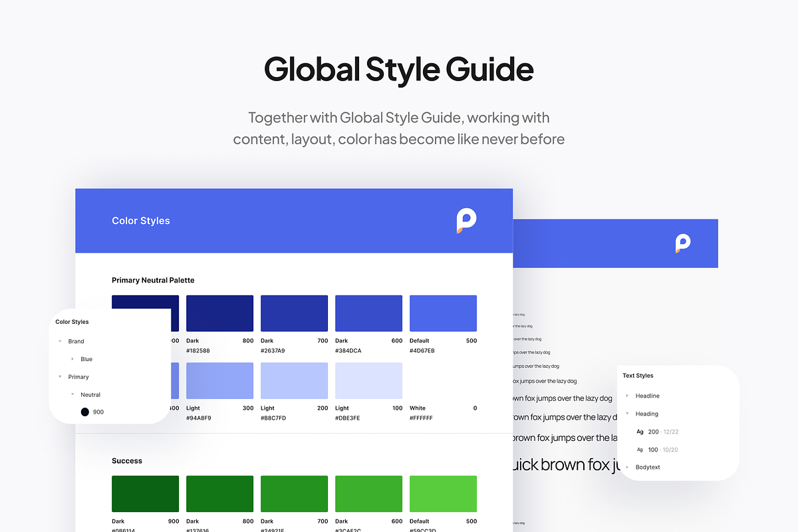Screen dimensions: 798x532
Task: Click the Primary Neutral Palette heading
Action: (x=153, y=281)
